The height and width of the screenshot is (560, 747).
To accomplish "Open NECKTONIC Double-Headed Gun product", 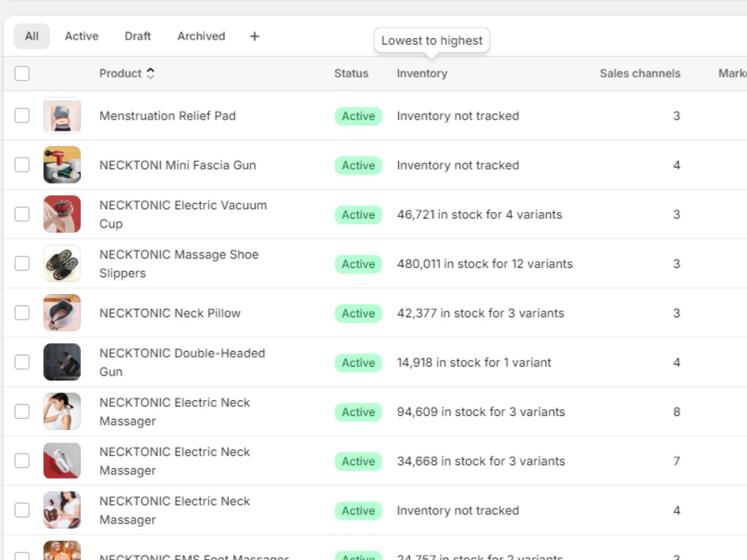I will (182, 362).
